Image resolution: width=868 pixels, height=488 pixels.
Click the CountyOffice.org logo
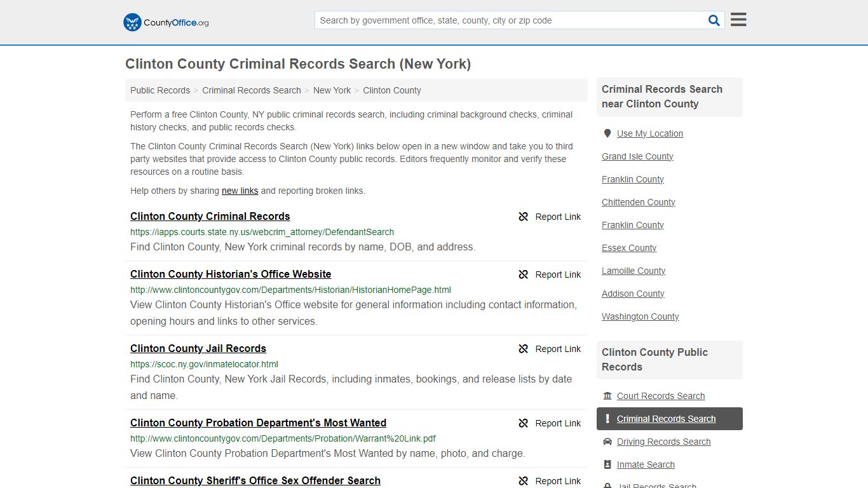pos(166,22)
